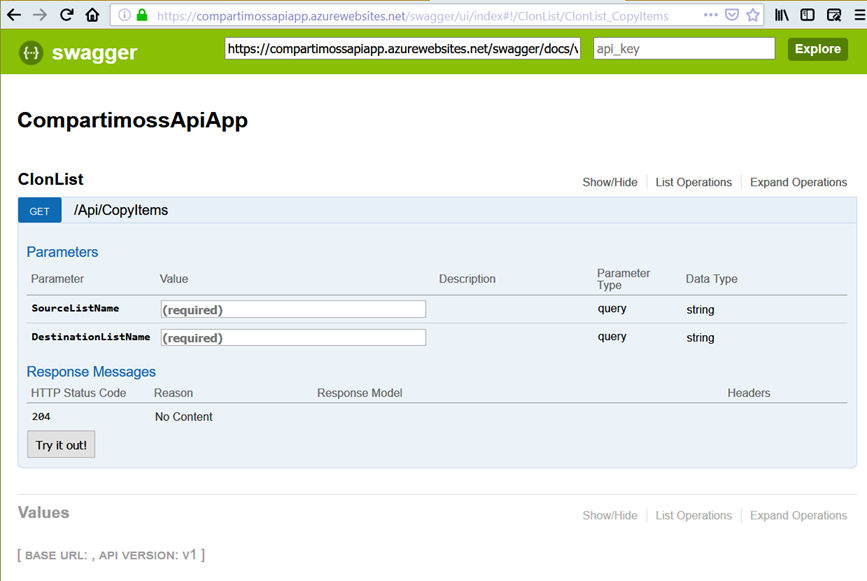This screenshot has width=867, height=581.
Task: Open page actions three-dots menu
Action: [710, 15]
